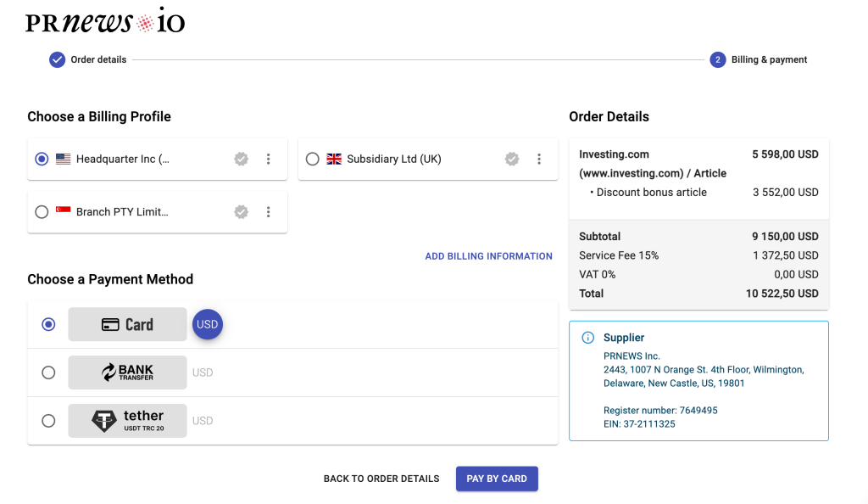
Task: Click the VAT 0% label
Action: pos(598,274)
